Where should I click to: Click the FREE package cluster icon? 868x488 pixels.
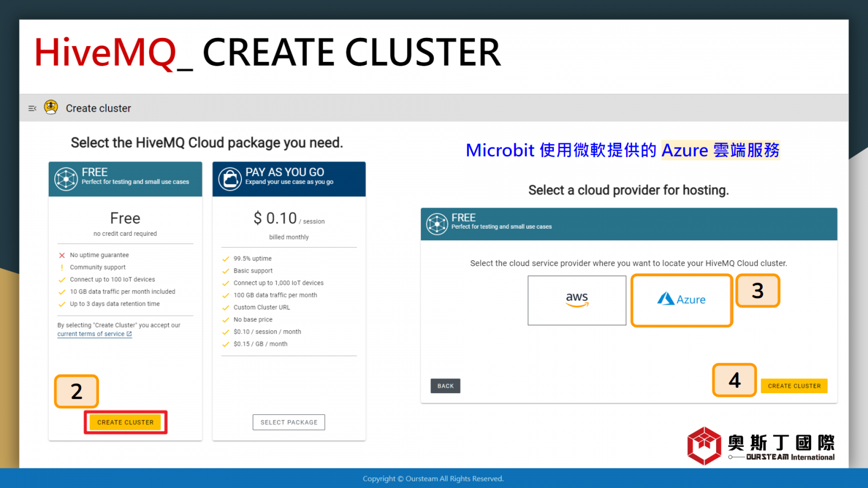[66, 179]
